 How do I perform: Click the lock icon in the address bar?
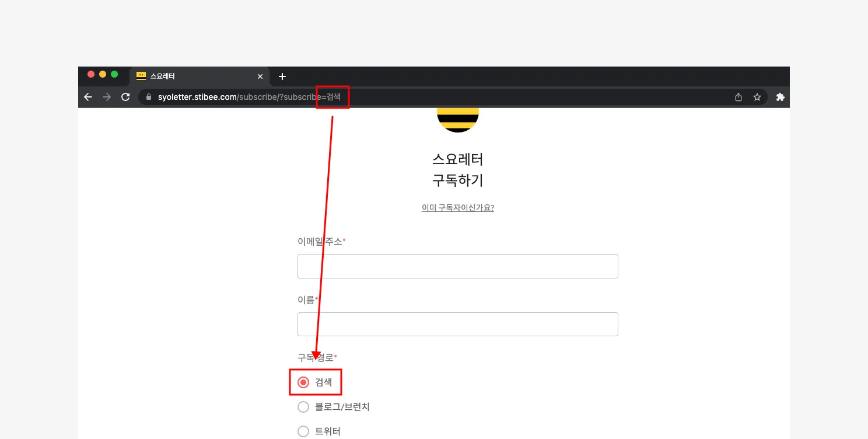click(149, 97)
